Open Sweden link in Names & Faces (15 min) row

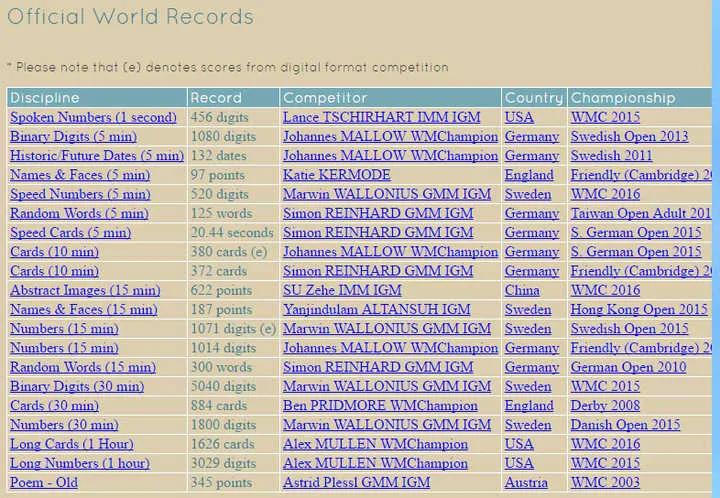[528, 310]
